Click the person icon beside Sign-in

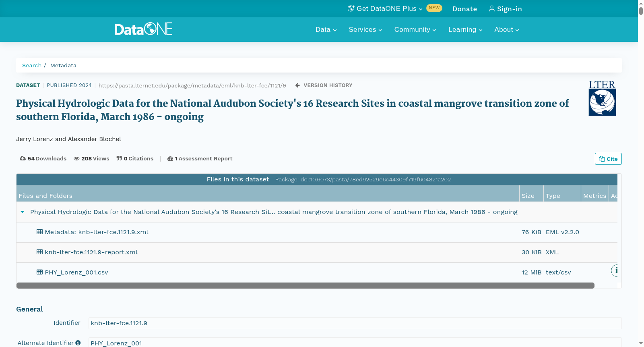[492, 8]
